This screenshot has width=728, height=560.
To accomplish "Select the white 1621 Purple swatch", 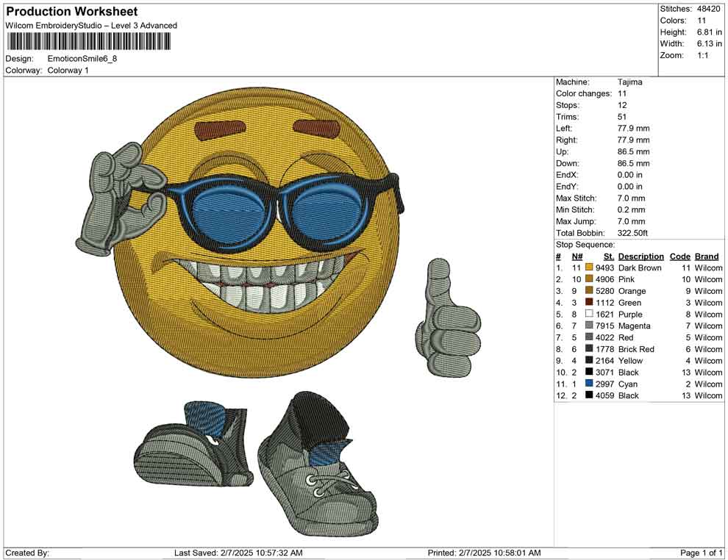I will pyautogui.click(x=589, y=314).
